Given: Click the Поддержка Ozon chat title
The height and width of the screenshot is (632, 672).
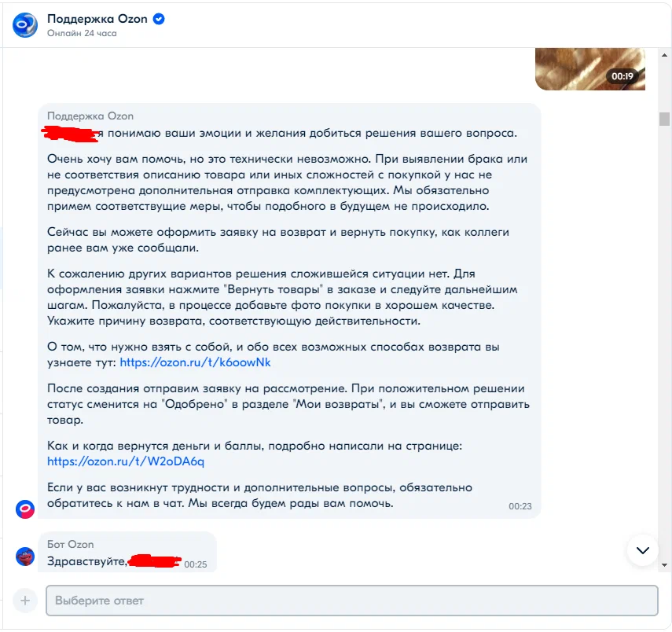Looking at the screenshot, I should [97, 19].
